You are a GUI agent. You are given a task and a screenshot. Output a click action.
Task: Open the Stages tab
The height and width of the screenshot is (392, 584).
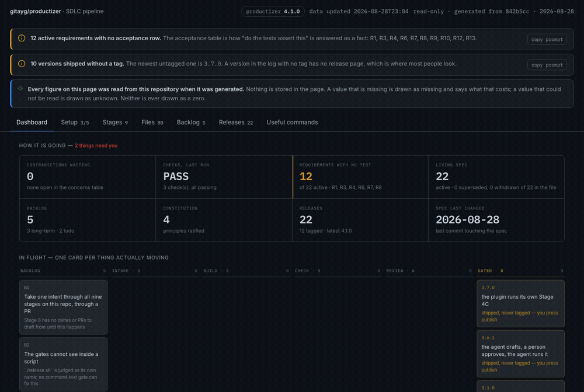(x=115, y=123)
